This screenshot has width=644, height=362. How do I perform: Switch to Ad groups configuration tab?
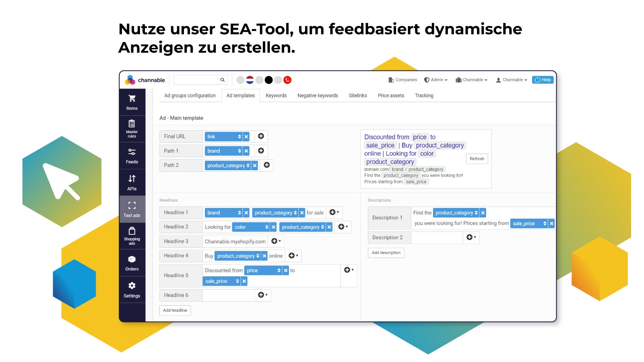click(x=190, y=96)
